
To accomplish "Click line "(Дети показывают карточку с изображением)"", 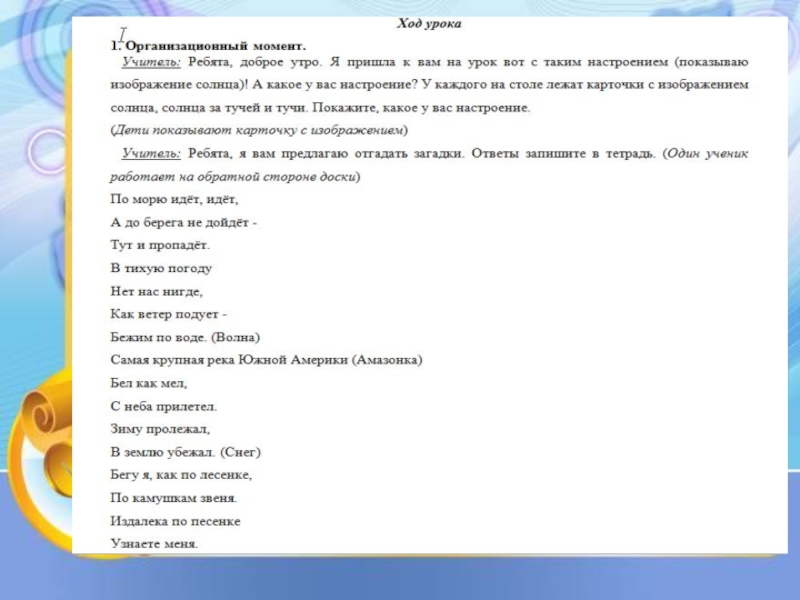I will point(259,131).
